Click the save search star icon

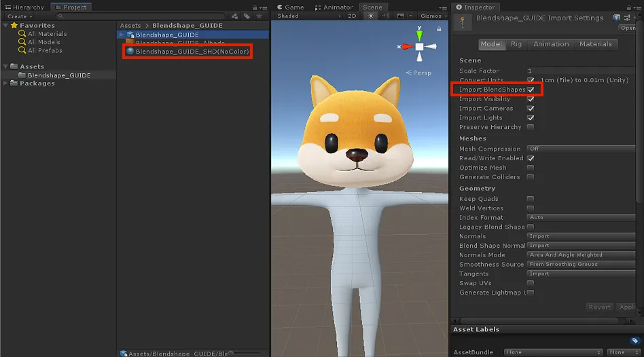[x=259, y=16]
